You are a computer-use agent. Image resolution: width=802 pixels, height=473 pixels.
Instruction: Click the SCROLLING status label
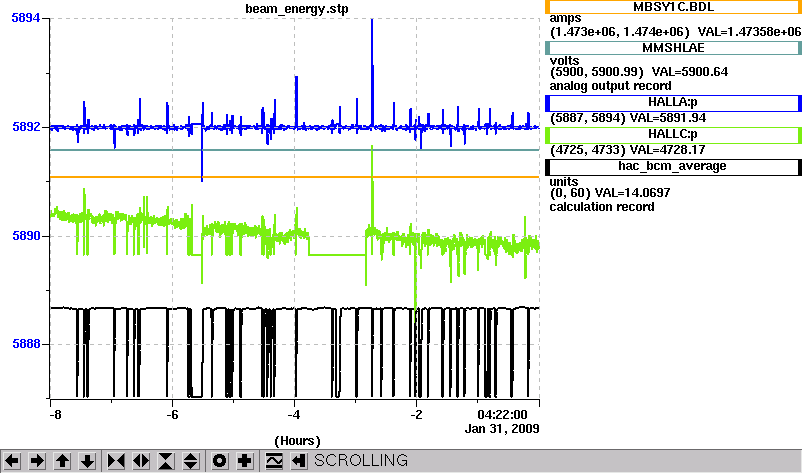(x=361, y=461)
